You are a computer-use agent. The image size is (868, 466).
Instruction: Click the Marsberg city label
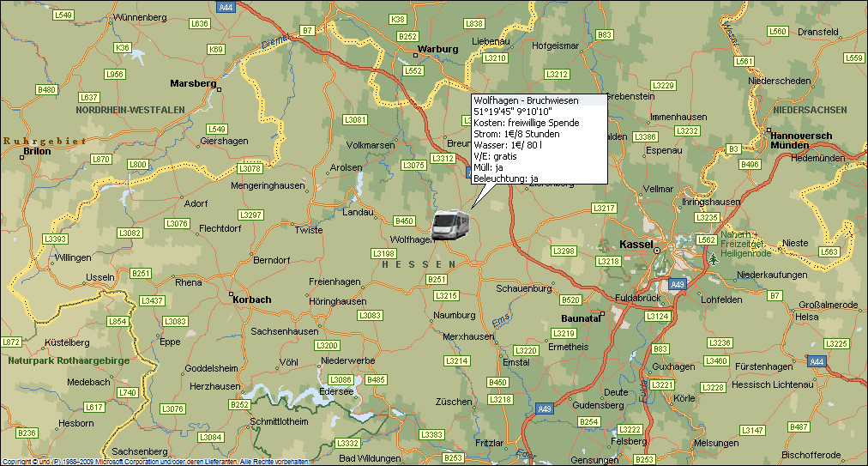tap(193, 83)
